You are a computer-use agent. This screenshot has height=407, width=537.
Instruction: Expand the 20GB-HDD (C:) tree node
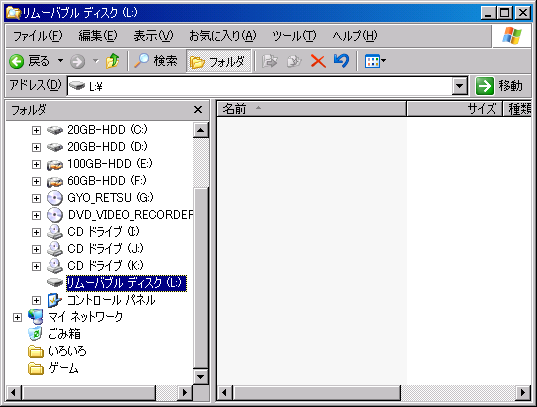(36, 130)
